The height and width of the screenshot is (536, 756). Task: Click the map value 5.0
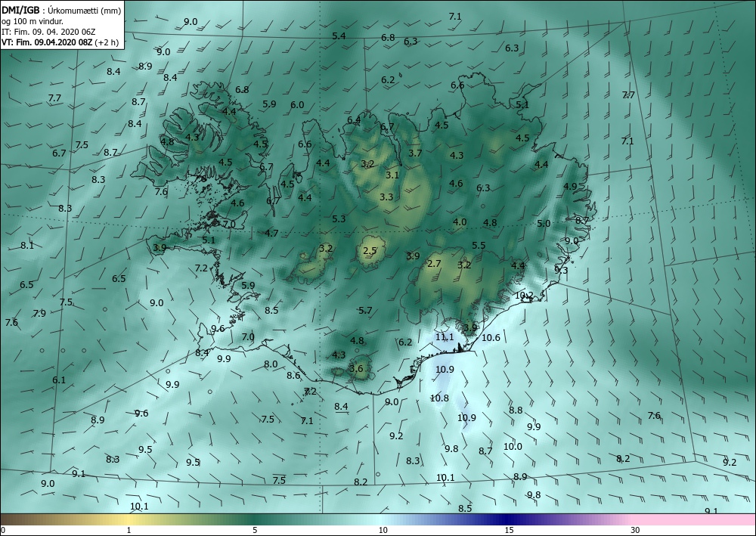(x=544, y=224)
